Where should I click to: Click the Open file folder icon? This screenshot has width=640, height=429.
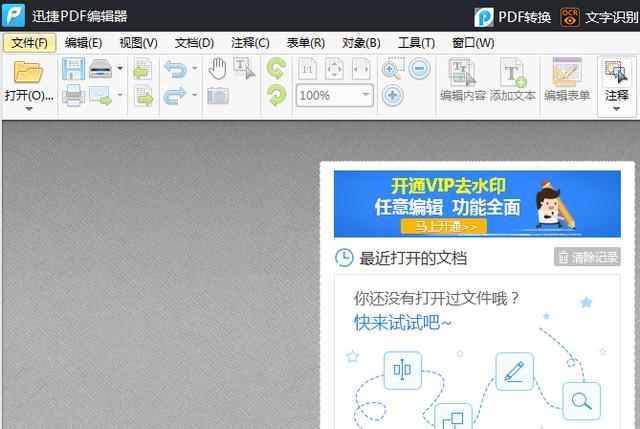point(28,72)
